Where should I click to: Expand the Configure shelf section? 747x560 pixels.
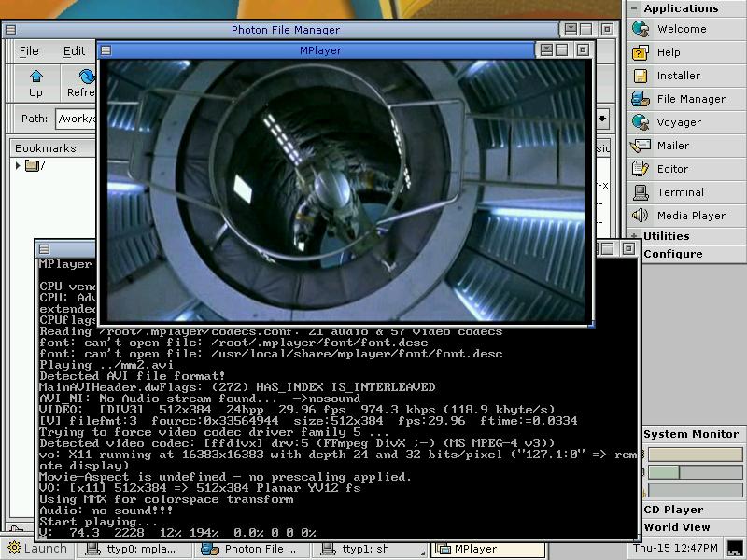(672, 254)
